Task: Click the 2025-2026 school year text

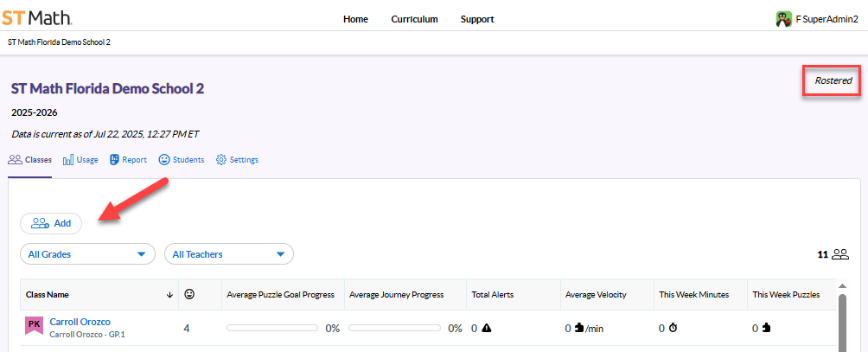Action: pyautogui.click(x=35, y=113)
